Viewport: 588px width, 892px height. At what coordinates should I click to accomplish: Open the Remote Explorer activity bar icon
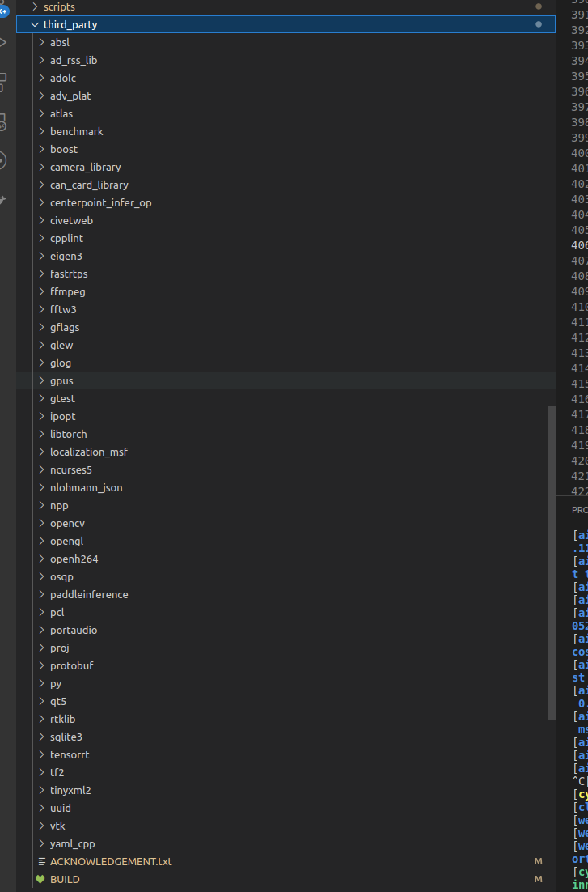(x=2, y=121)
